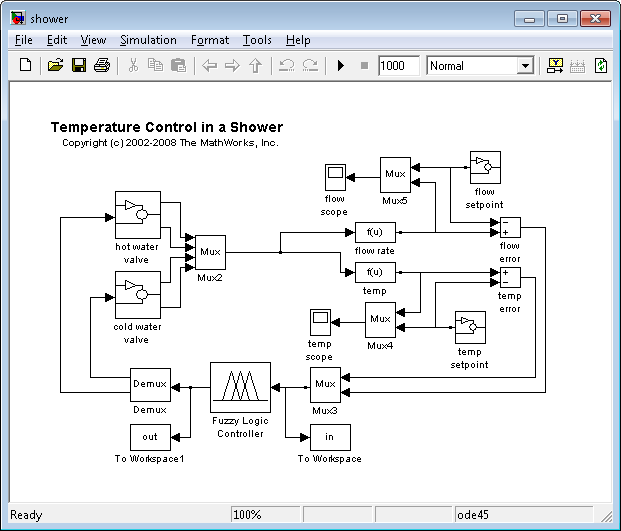Select the temp error sum block
Screen dimensions: 621x531
(510, 277)
